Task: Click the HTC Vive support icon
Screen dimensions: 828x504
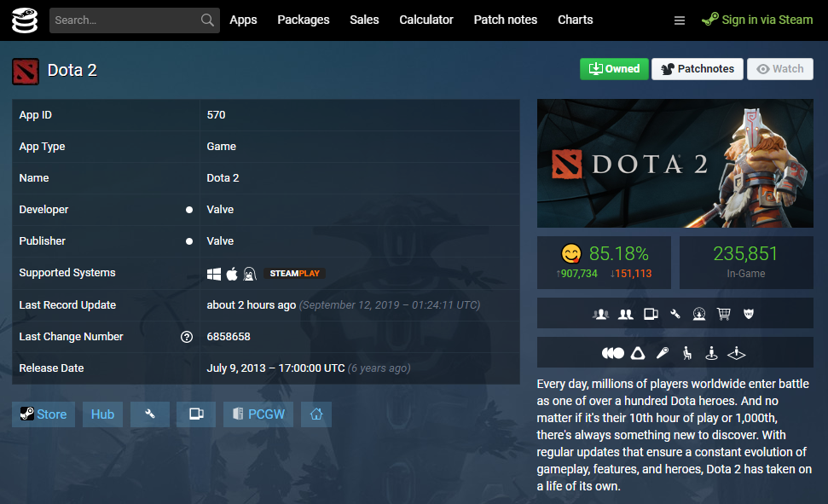Action: pyautogui.click(x=638, y=353)
